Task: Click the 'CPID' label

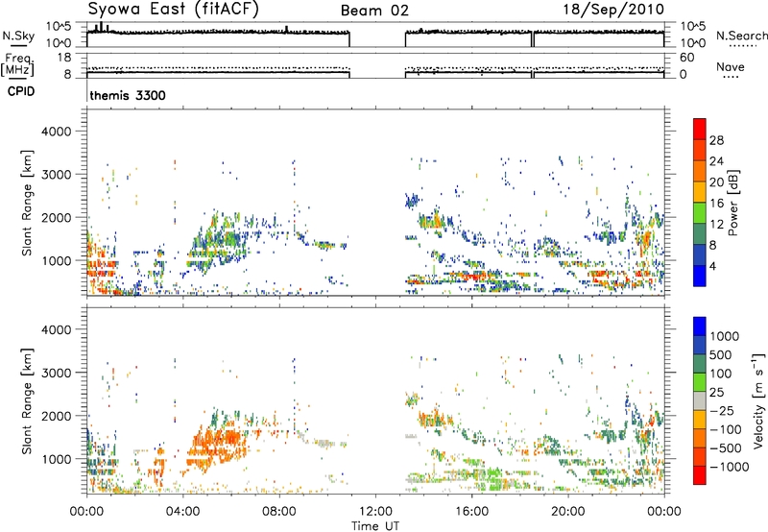Action: pos(21,91)
